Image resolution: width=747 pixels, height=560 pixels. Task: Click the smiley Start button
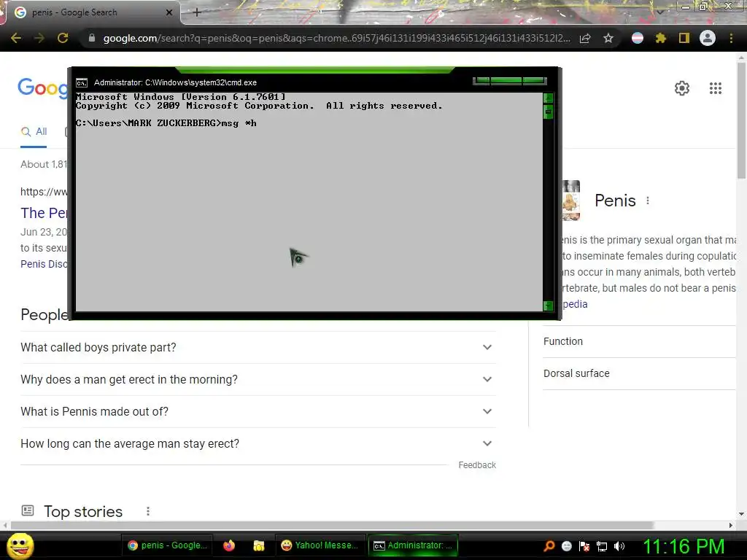pos(20,545)
